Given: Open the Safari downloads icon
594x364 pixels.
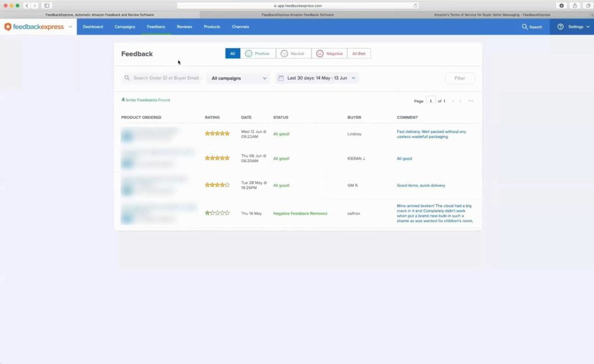Looking at the screenshot, I should pos(562,6).
